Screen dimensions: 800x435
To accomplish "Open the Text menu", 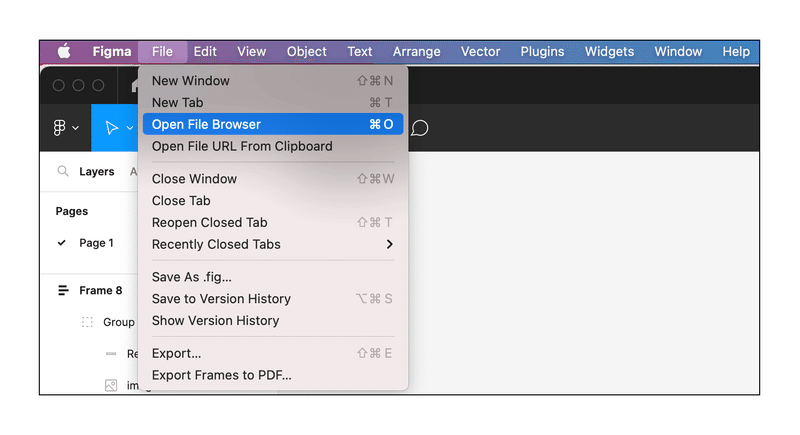I will click(x=360, y=52).
